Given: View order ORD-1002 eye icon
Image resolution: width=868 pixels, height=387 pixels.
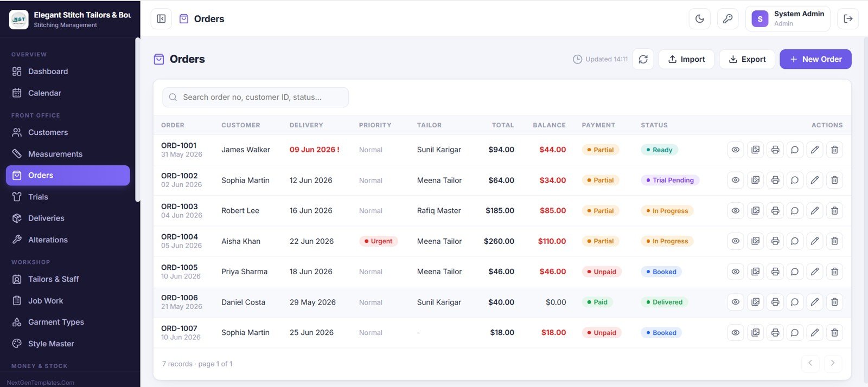Looking at the screenshot, I should tap(736, 180).
